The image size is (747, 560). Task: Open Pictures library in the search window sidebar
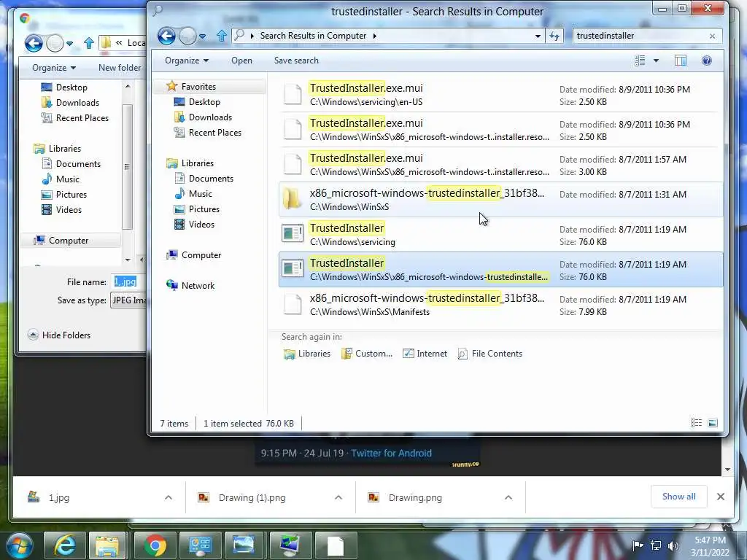coord(204,209)
